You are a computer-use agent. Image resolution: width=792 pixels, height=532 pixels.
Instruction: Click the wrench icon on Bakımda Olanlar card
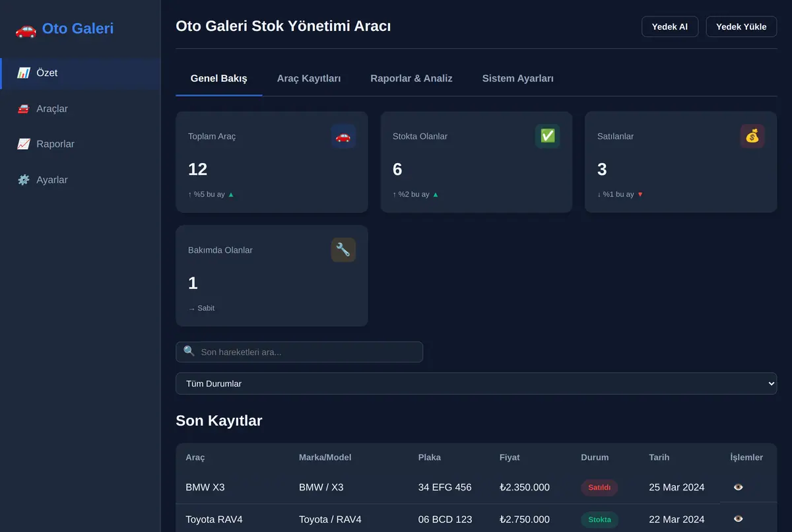click(x=343, y=249)
